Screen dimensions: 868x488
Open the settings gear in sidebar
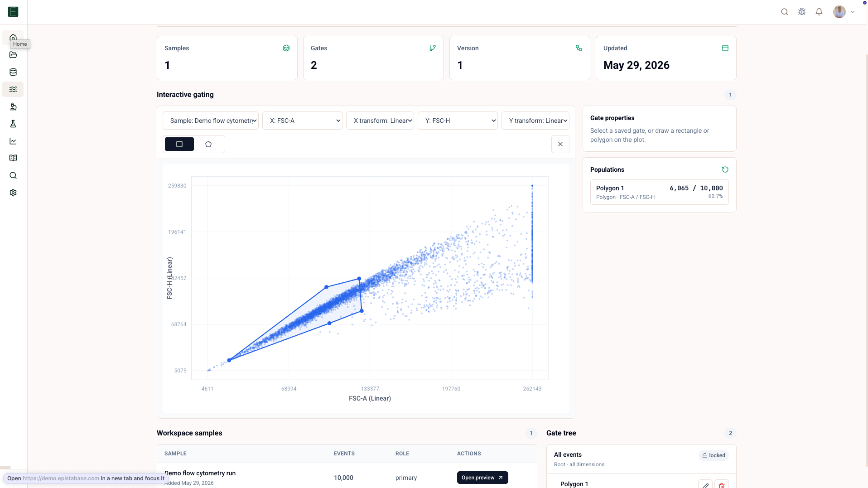[13, 193]
